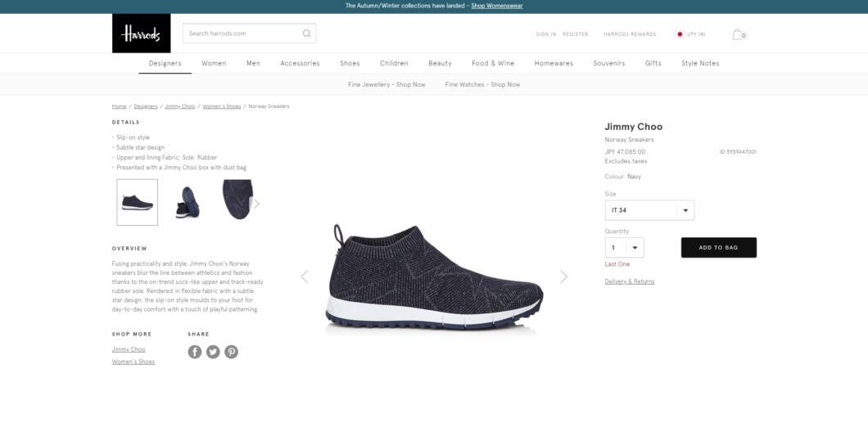868x428 pixels.
Task: Select the sole-view sneaker thumbnail
Action: point(188,202)
